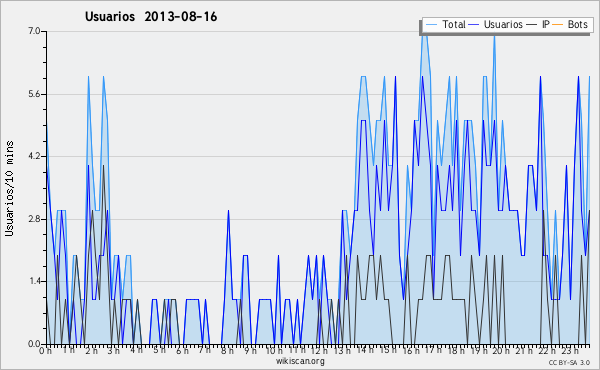This screenshot has height=370, width=600.
Task: Click the '8 h' x-axis label
Action: (227, 350)
